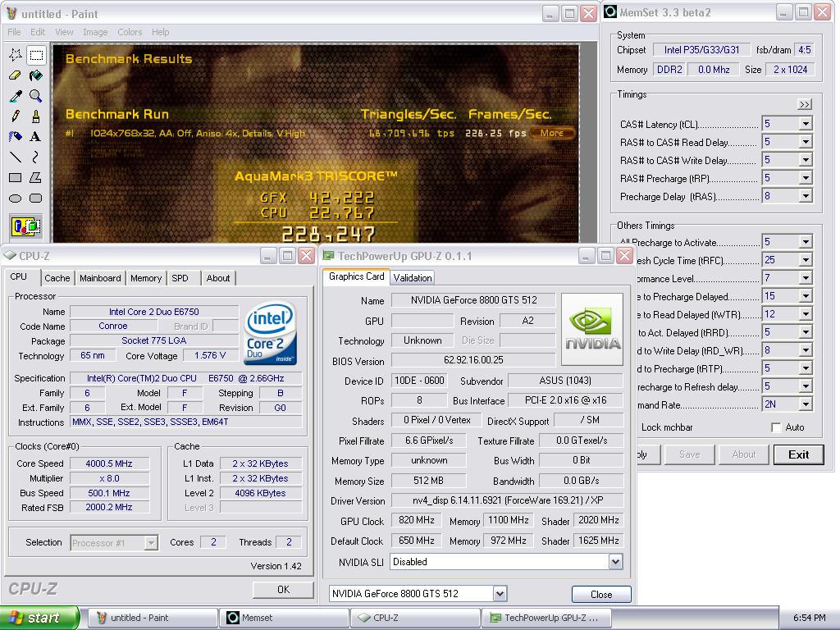Click the NVIDIA logo in GPU-Z
Screen dimensions: 840x630
click(x=592, y=329)
